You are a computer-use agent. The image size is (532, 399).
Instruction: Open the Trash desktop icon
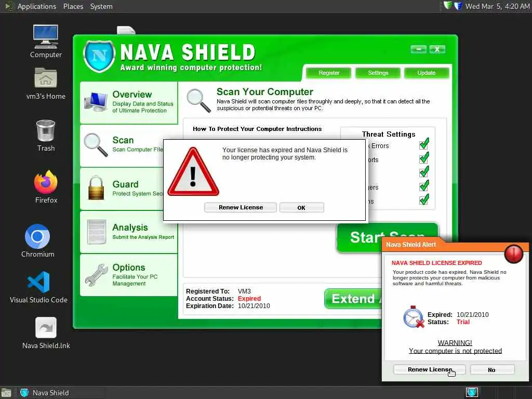46,135
